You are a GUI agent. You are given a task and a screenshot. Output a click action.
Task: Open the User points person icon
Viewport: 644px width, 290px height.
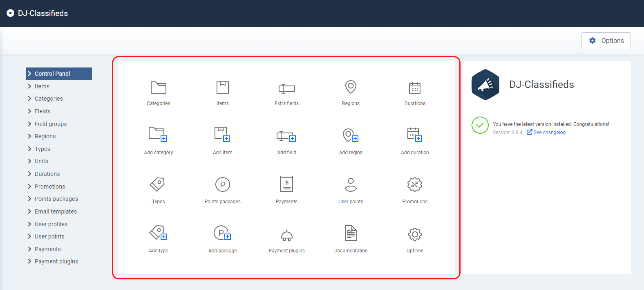coord(351,184)
